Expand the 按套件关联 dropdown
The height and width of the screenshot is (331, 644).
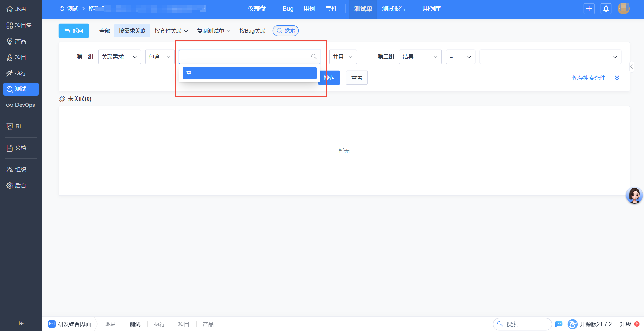click(171, 31)
